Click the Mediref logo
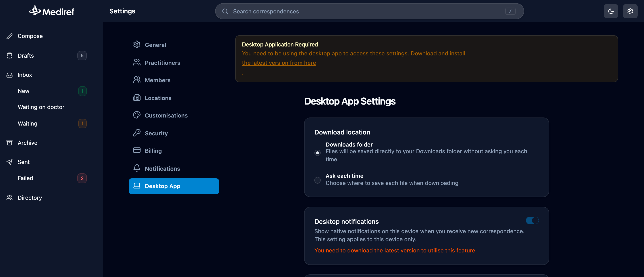 pos(51,11)
